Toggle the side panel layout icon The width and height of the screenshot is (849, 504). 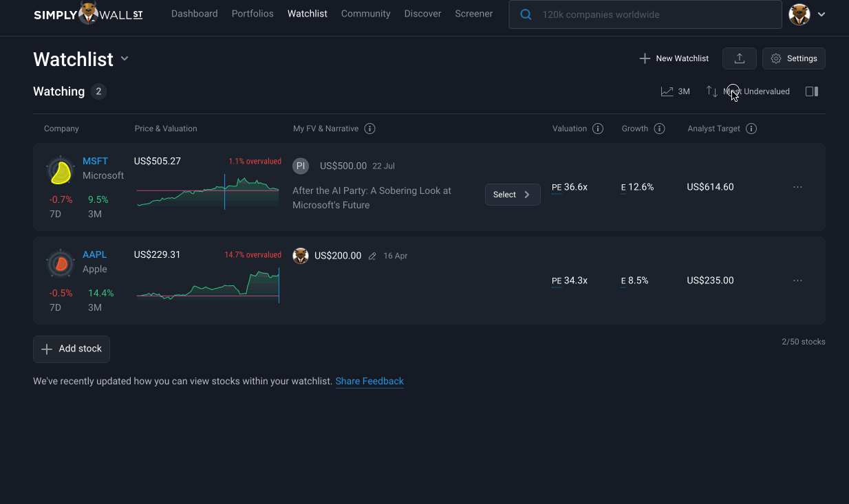(x=812, y=91)
